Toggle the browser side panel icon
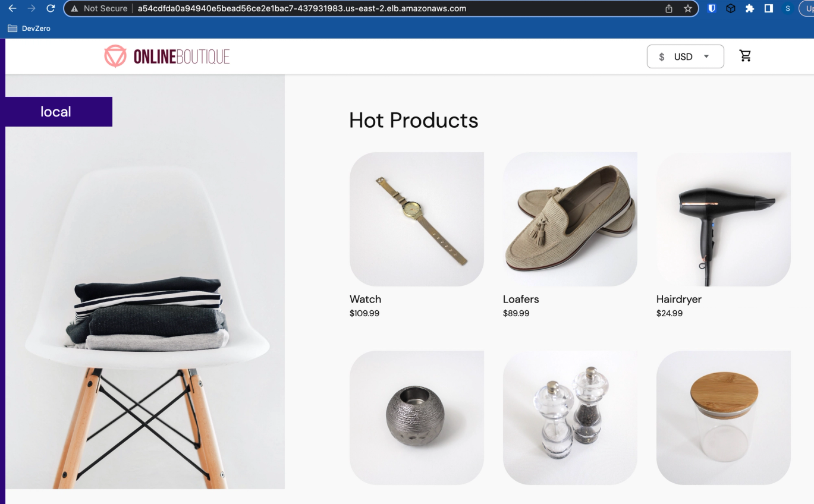The width and height of the screenshot is (814, 504). 769,8
